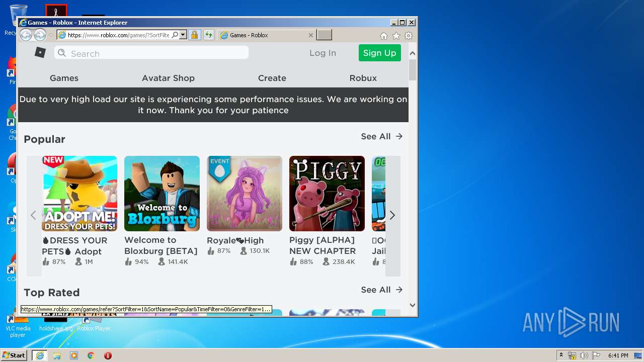Click the vertical scrollbar thumb
The image size is (644, 362).
pos(413,70)
